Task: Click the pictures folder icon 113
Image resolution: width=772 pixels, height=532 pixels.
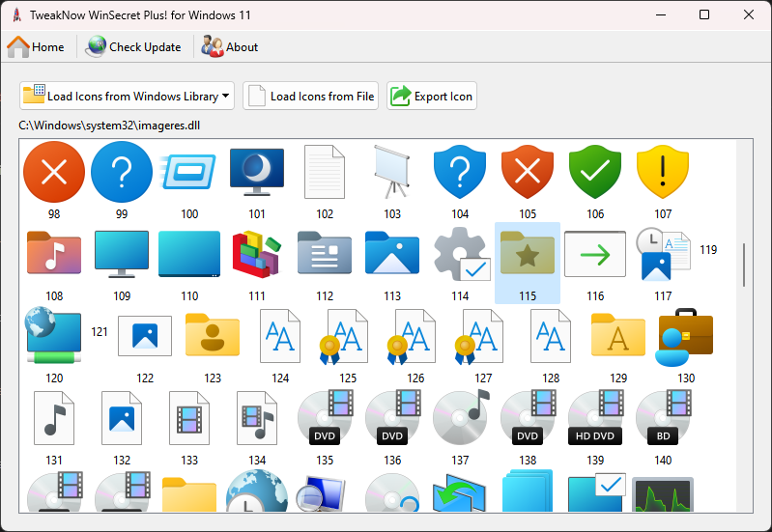Action: pyautogui.click(x=392, y=254)
